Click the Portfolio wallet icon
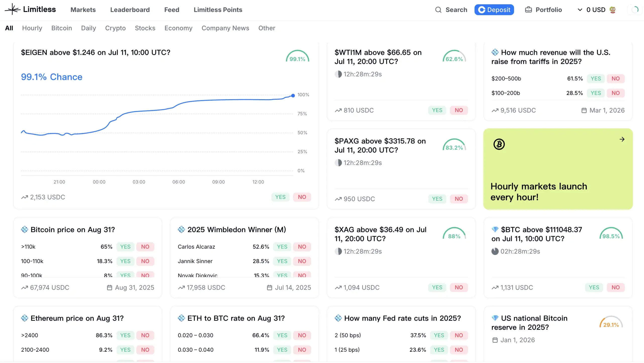Viewport: 644px width, 363px height. [529, 10]
